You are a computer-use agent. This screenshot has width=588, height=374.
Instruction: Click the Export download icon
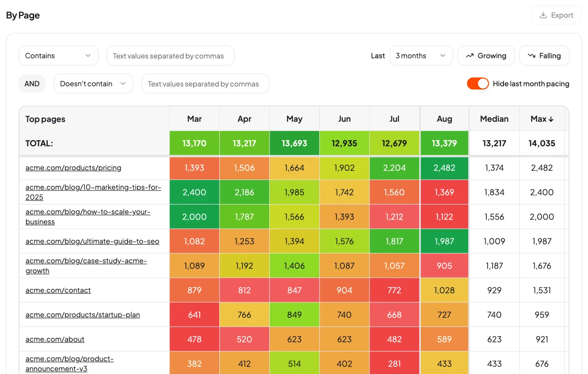[x=543, y=15]
